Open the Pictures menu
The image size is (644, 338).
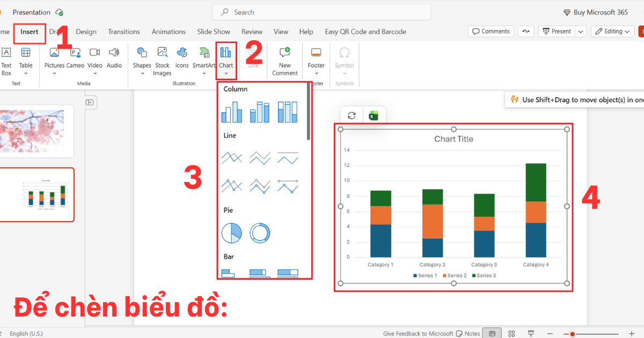click(x=54, y=61)
